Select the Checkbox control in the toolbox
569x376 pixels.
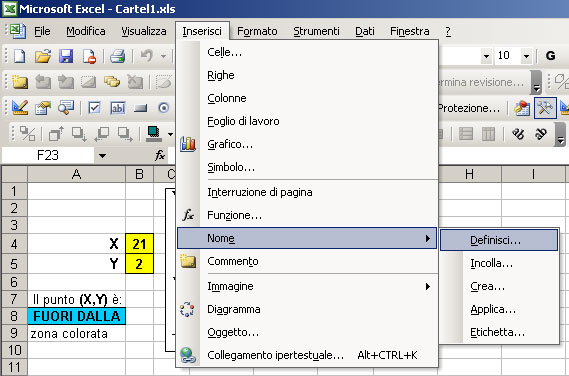point(94,108)
